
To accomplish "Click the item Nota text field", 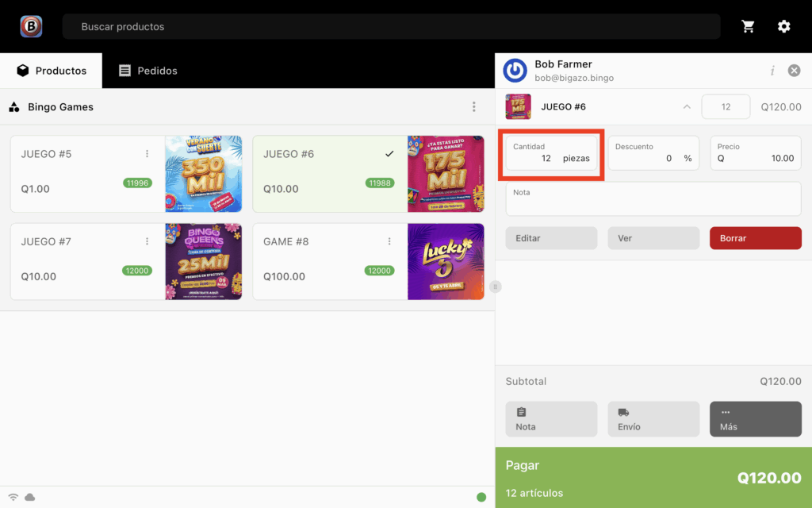I will (653, 198).
